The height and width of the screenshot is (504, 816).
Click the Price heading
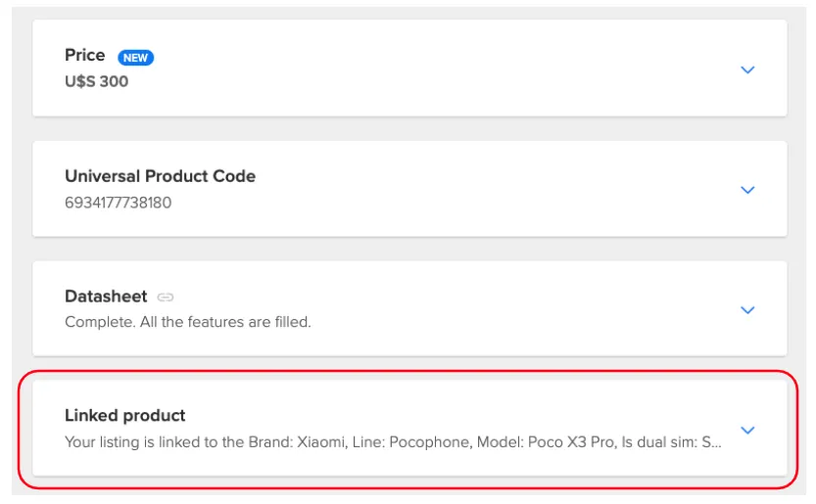[85, 56]
